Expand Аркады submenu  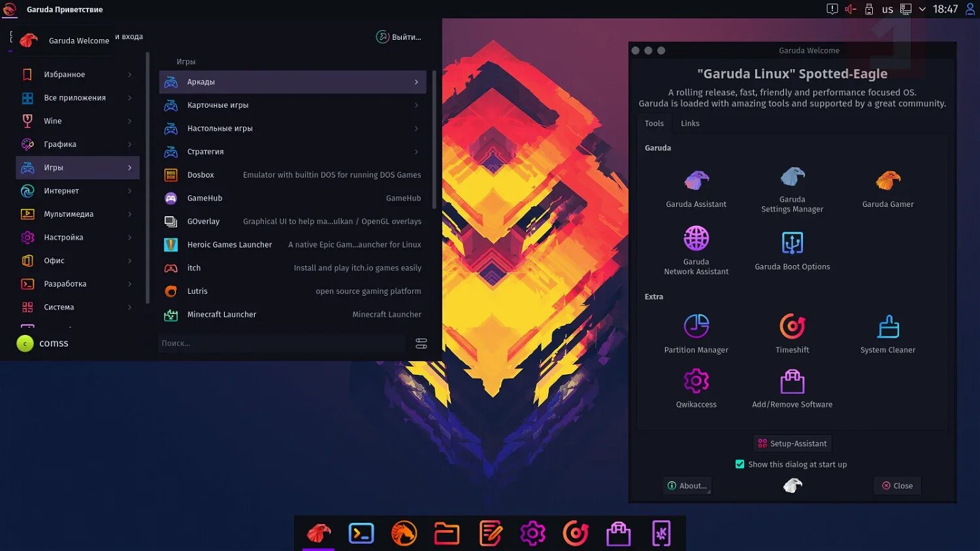click(293, 82)
